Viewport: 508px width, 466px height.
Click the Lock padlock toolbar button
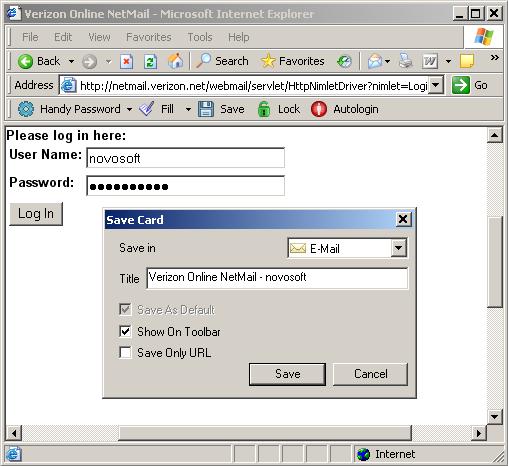pos(279,109)
